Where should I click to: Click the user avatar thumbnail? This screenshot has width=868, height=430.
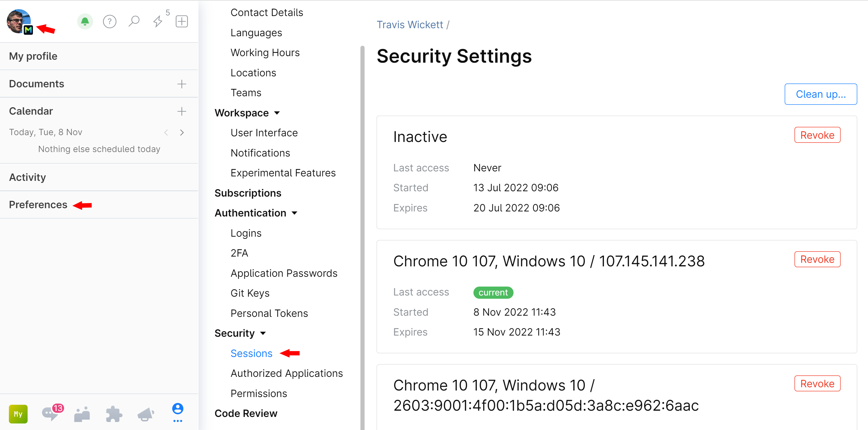[19, 21]
